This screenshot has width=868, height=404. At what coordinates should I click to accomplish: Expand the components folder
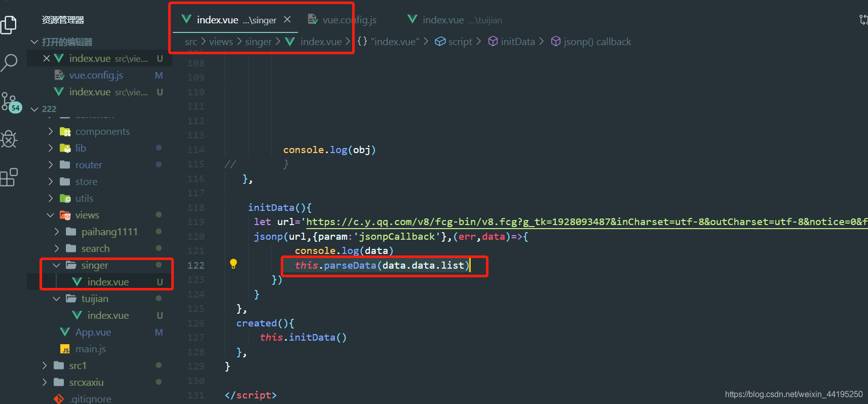coord(50,131)
